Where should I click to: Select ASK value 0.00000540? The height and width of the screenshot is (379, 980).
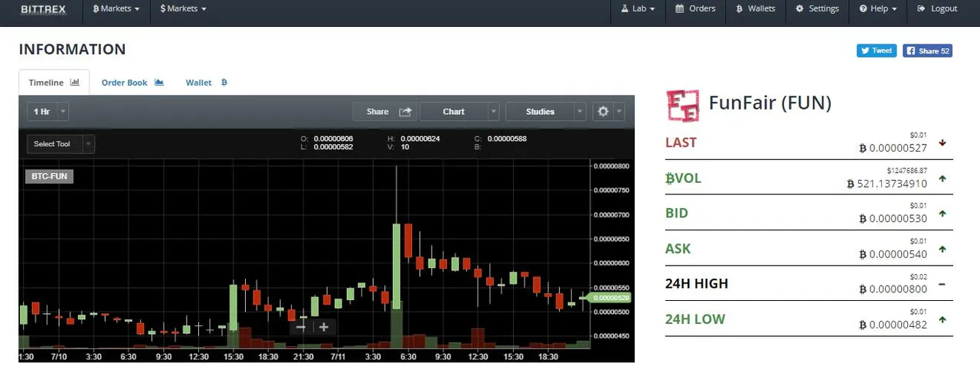point(893,254)
